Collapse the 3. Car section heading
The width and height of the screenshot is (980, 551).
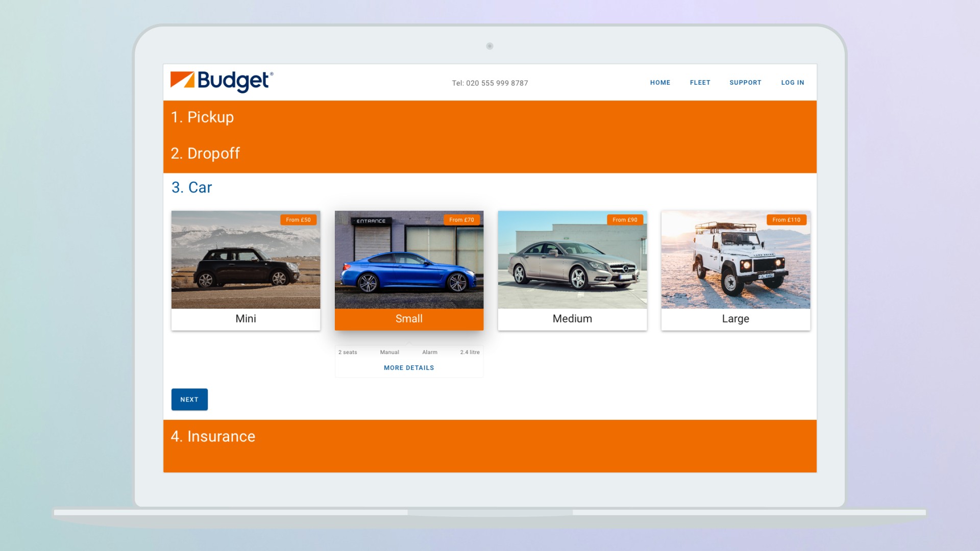click(191, 188)
